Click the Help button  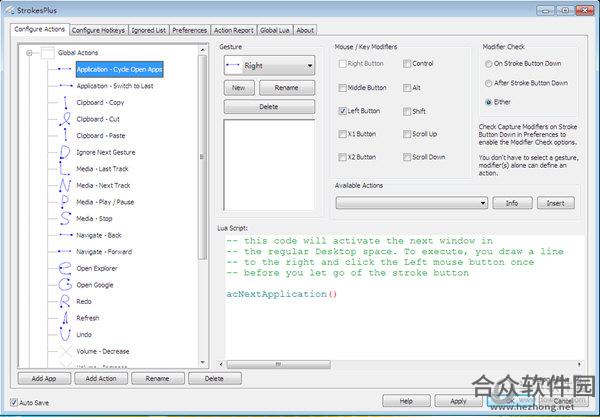click(406, 401)
